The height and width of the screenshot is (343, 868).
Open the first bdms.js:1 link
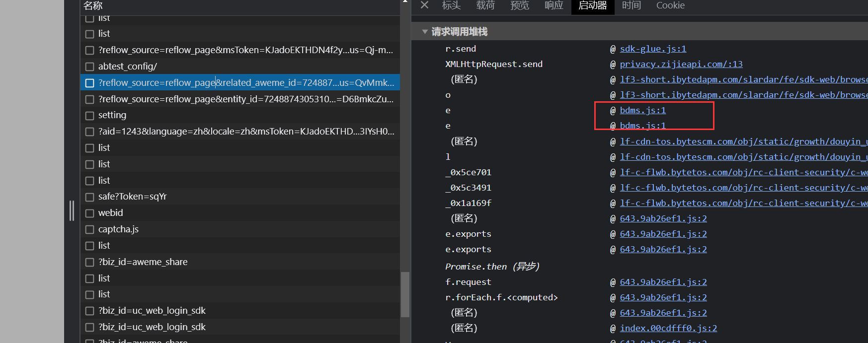pyautogui.click(x=642, y=110)
